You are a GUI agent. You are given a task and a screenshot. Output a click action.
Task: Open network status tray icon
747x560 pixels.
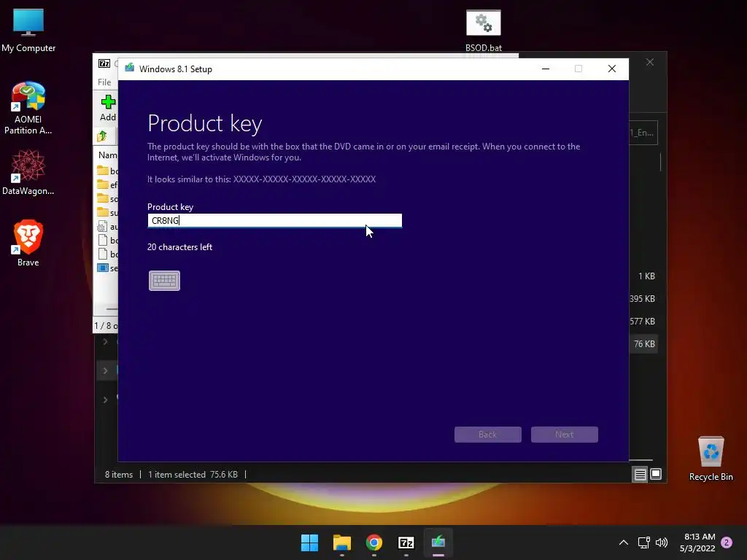tap(644, 542)
